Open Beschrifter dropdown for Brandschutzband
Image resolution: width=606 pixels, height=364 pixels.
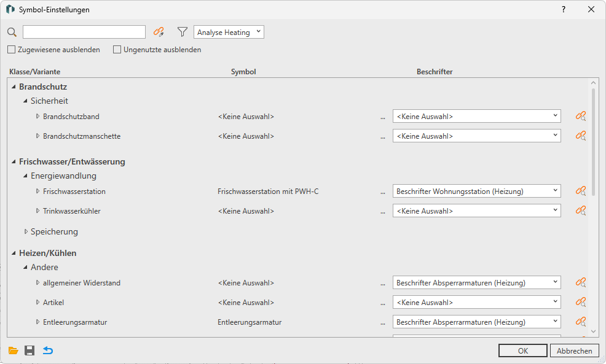pos(476,116)
